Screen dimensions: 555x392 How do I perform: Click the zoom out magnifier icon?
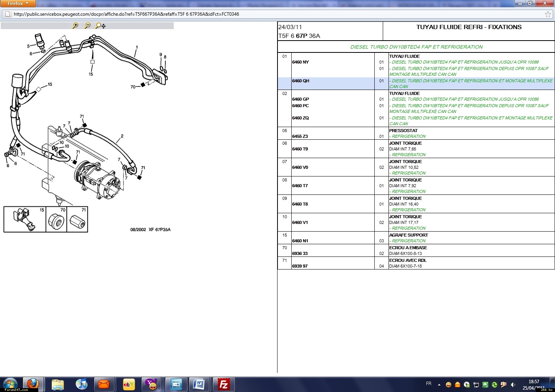pyautogui.click(x=88, y=26)
